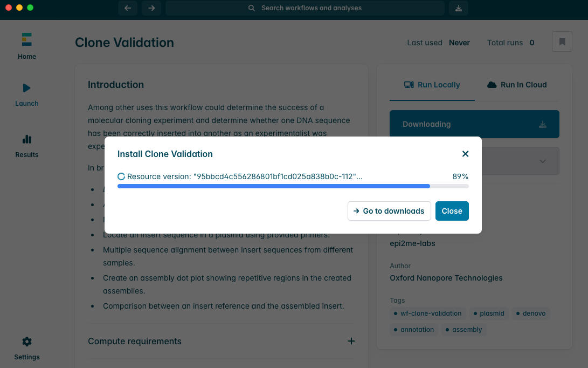Click Close in the install dialog
This screenshot has width=588, height=368.
coord(452,211)
